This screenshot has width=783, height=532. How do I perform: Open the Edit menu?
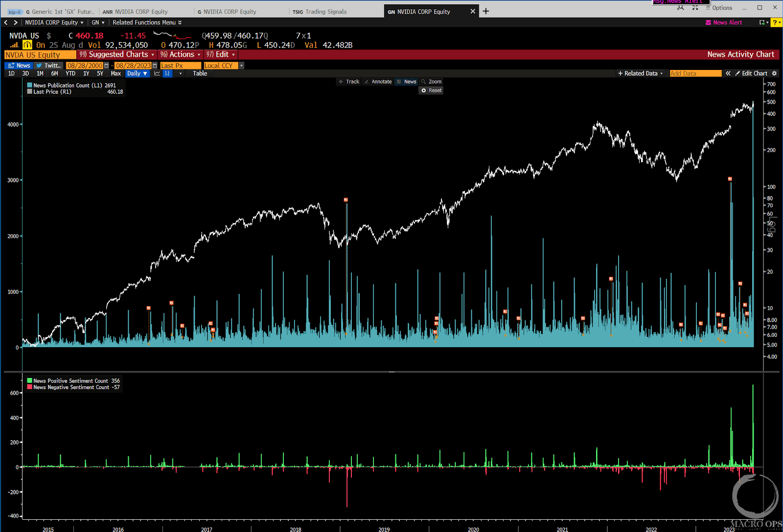pos(221,55)
